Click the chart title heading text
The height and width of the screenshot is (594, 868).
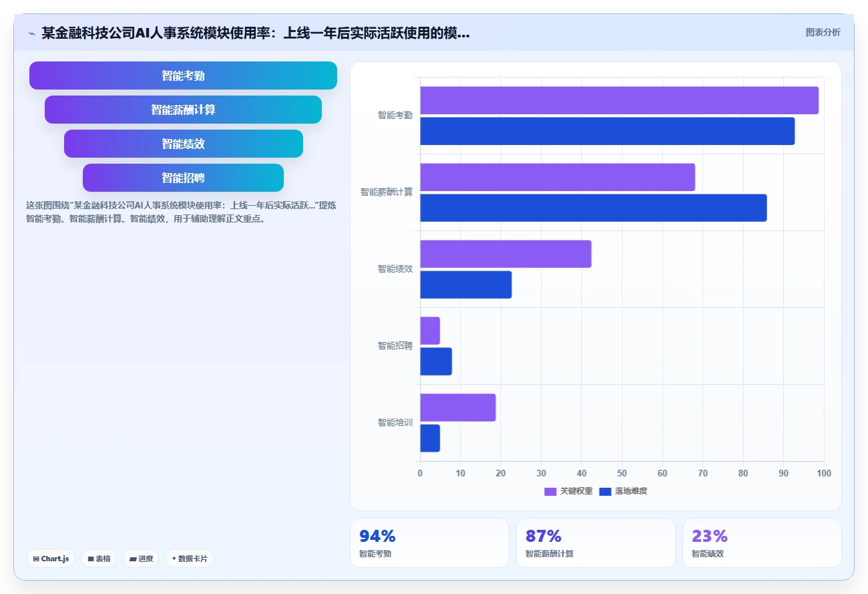256,33
